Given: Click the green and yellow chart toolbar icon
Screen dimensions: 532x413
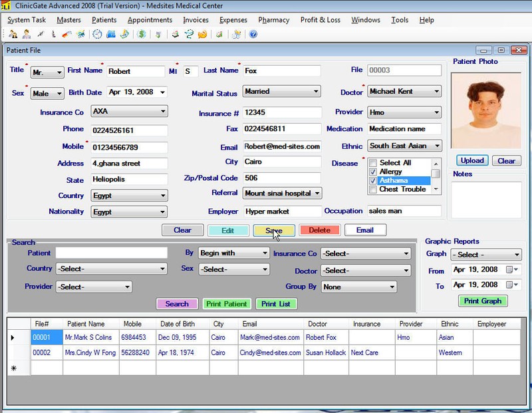Looking at the screenshot, I should [124, 35].
